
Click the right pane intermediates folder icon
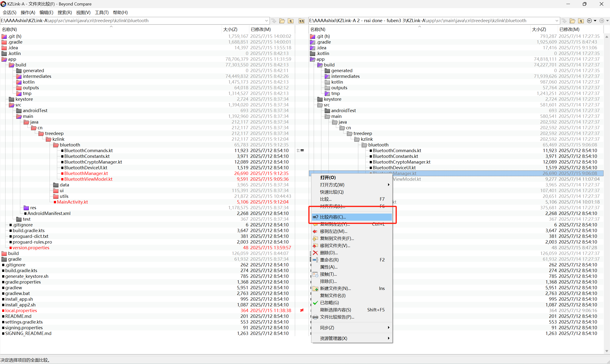click(x=327, y=76)
